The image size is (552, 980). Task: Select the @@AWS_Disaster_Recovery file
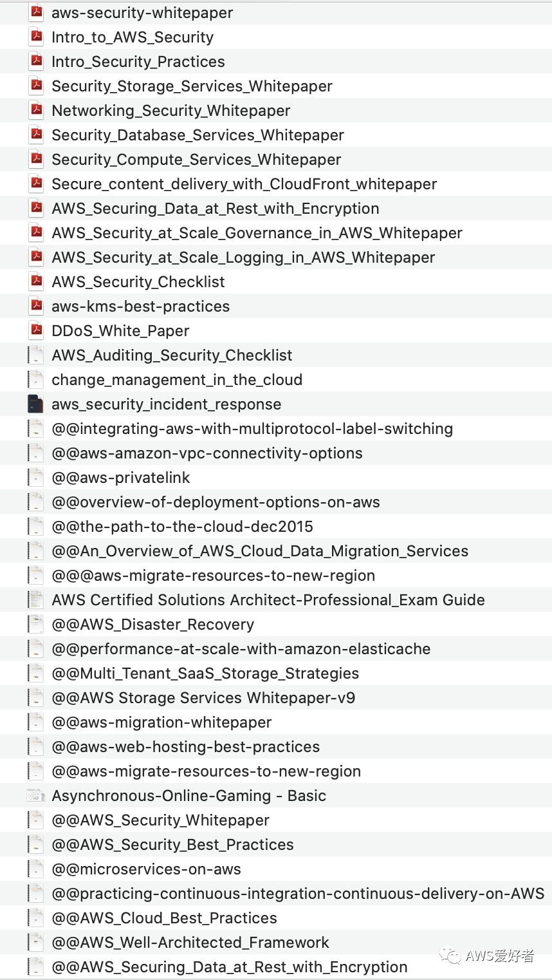pos(152,625)
